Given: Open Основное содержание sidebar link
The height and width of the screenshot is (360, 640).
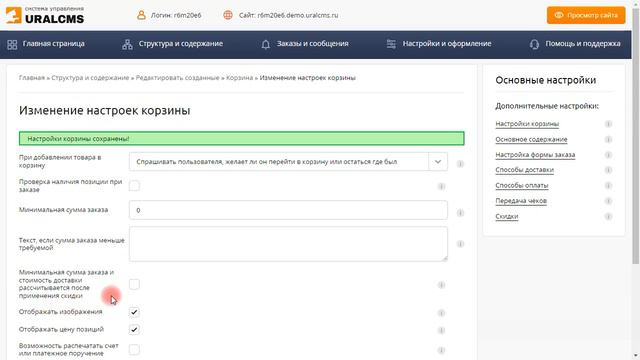Looking at the screenshot, I should (531, 139).
